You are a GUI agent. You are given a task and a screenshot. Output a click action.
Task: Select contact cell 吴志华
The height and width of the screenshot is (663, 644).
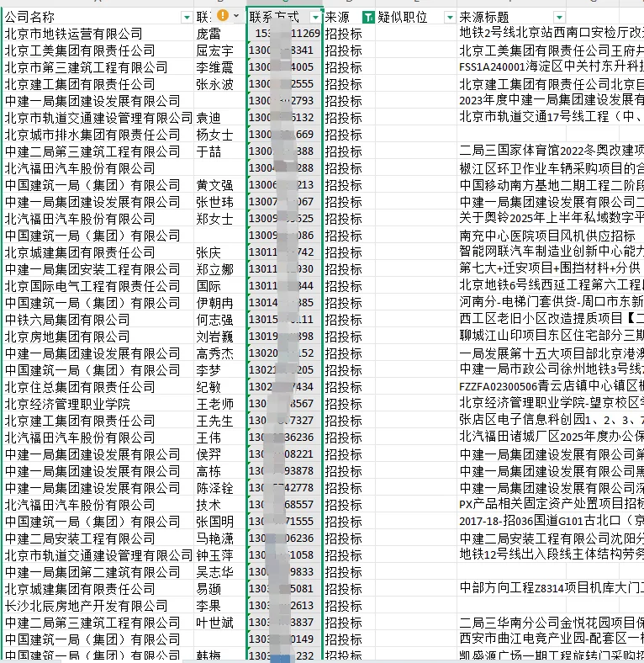(x=219, y=572)
